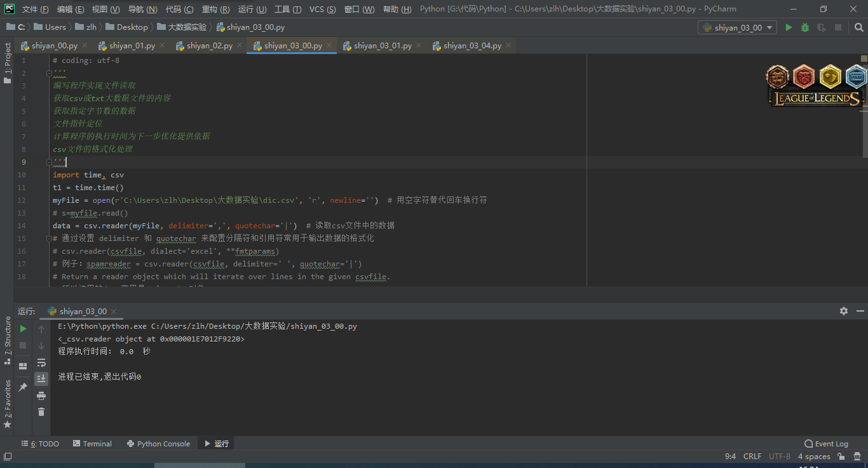Open Run panel settings gear

pyautogui.click(x=843, y=311)
